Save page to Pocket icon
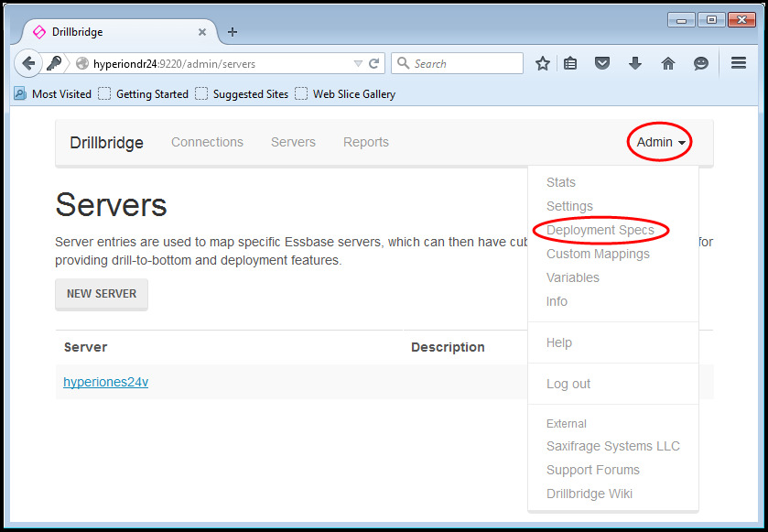 pos(602,63)
